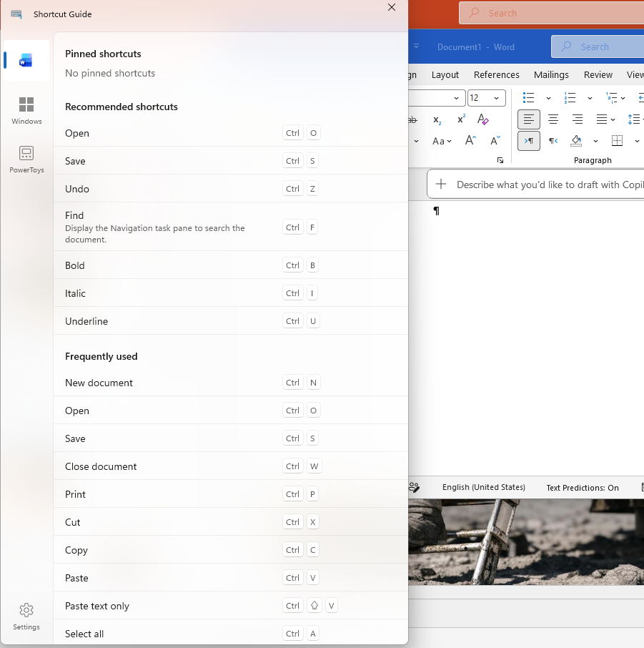Open the Justify options dropdown arrow
Viewport: 644px width, 648px height.
[613, 119]
